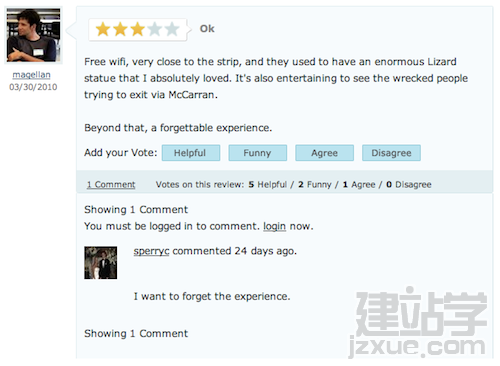Screen dimensions: 500x366
Task: Click the 03/30/2010 review date
Action: 33,87
